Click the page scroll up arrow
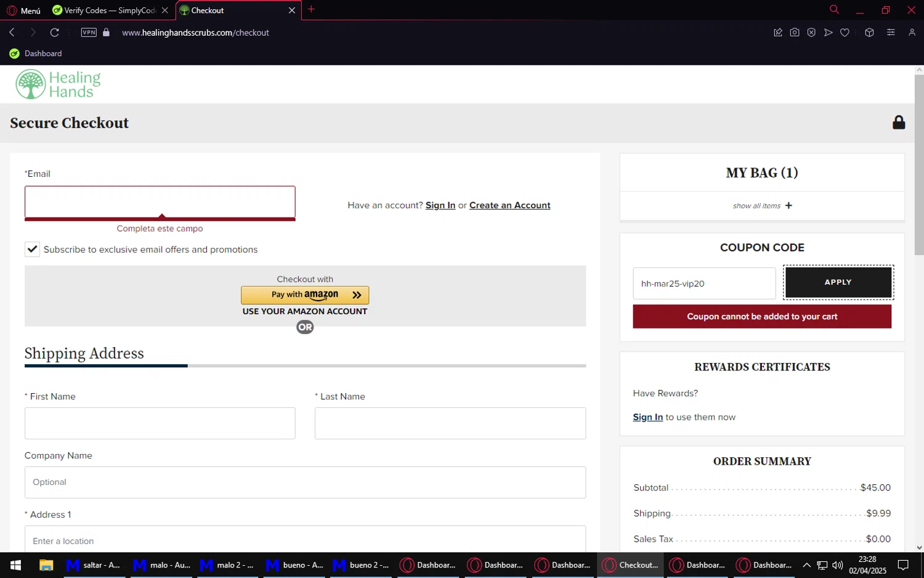This screenshot has width=924, height=578. click(919, 70)
